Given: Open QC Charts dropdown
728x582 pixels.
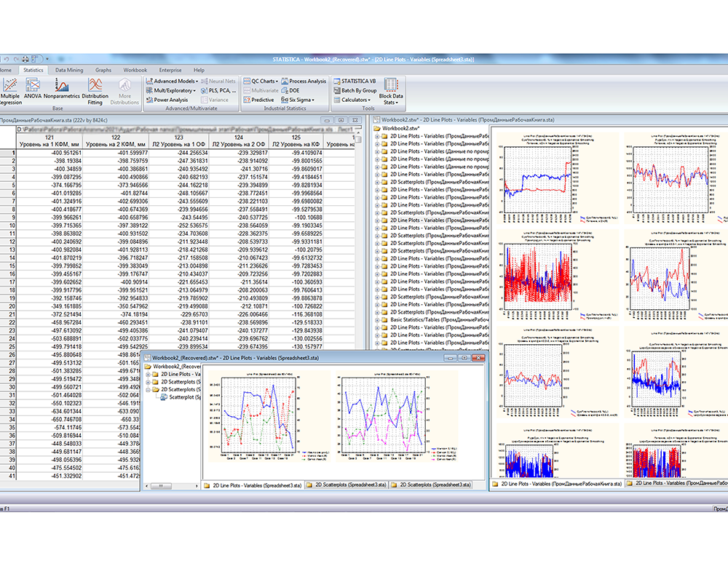Looking at the screenshot, I should (x=261, y=81).
